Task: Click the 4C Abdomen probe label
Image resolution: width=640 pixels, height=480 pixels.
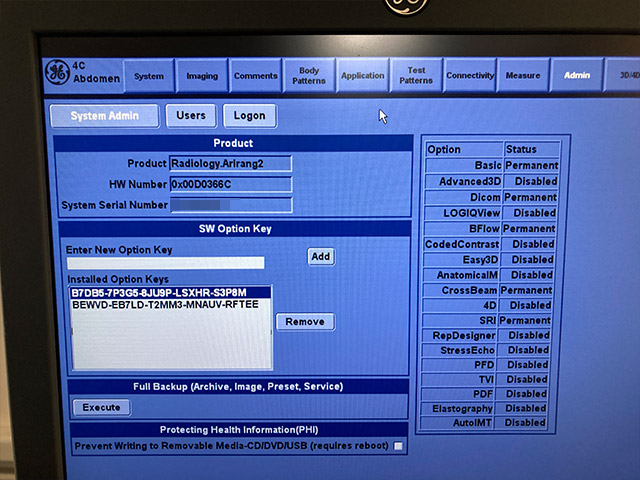Action: click(96, 72)
